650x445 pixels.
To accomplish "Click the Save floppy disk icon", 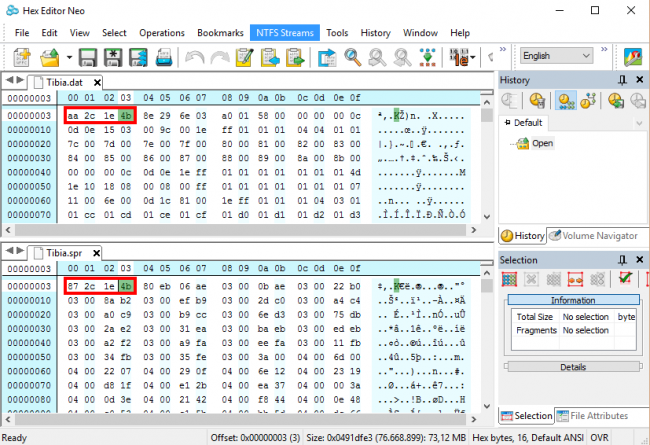I will click(88, 57).
